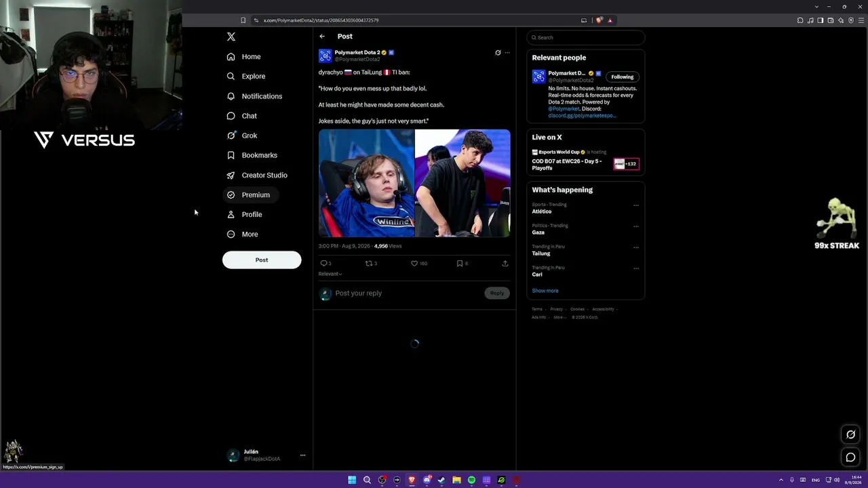The width and height of the screenshot is (868, 488).
Task: Repost the Polymarket Dota 2 post
Action: click(x=369, y=264)
